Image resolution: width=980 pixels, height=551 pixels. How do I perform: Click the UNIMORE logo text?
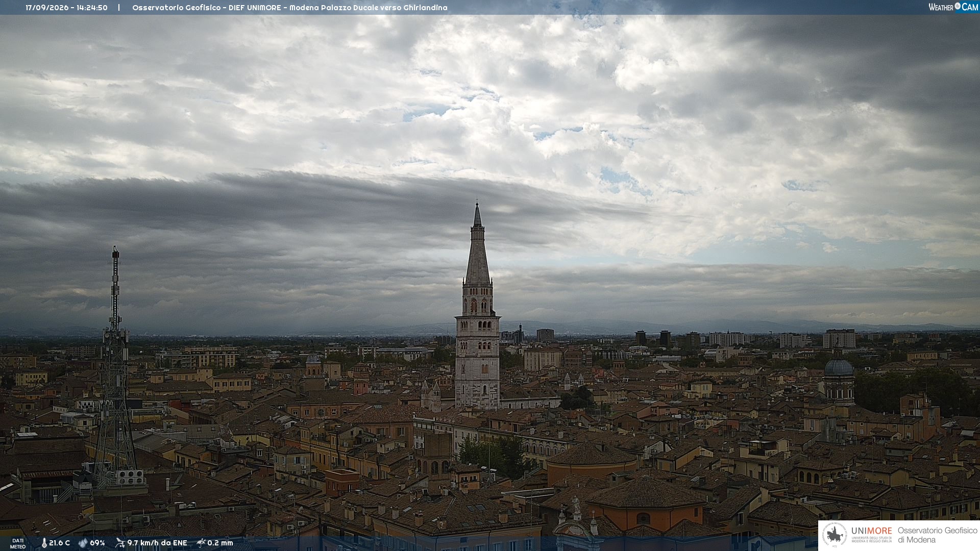tap(871, 531)
